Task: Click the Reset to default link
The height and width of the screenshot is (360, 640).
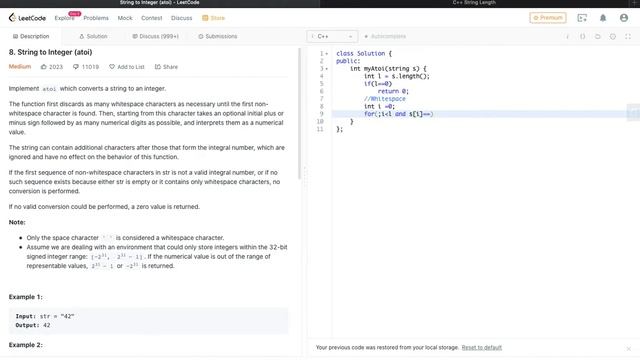Action: [482, 347]
